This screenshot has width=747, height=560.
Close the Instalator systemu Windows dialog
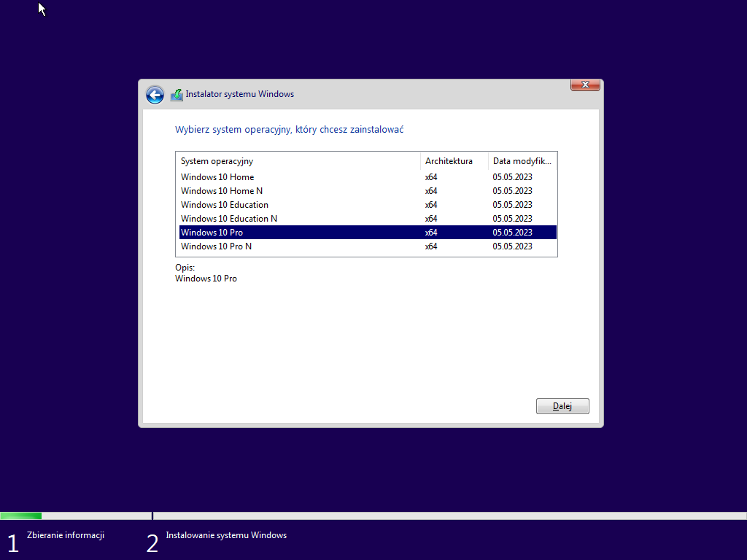tap(585, 85)
